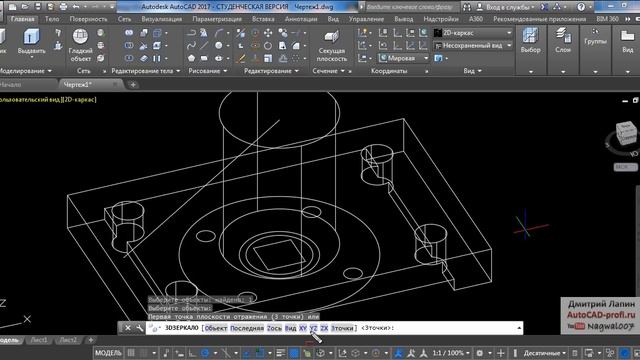Open the Слои layers panel icon
This screenshot has height=360, width=640.
(563, 36)
